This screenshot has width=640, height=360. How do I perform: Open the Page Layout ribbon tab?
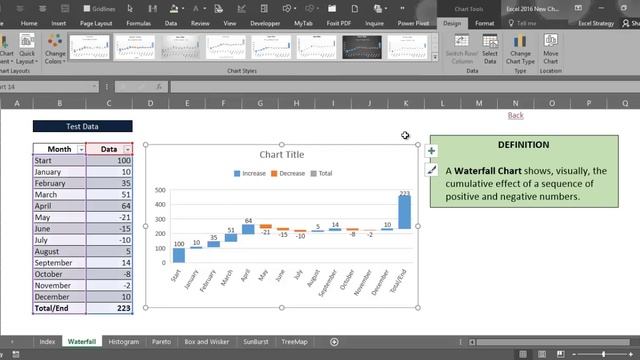pos(96,23)
